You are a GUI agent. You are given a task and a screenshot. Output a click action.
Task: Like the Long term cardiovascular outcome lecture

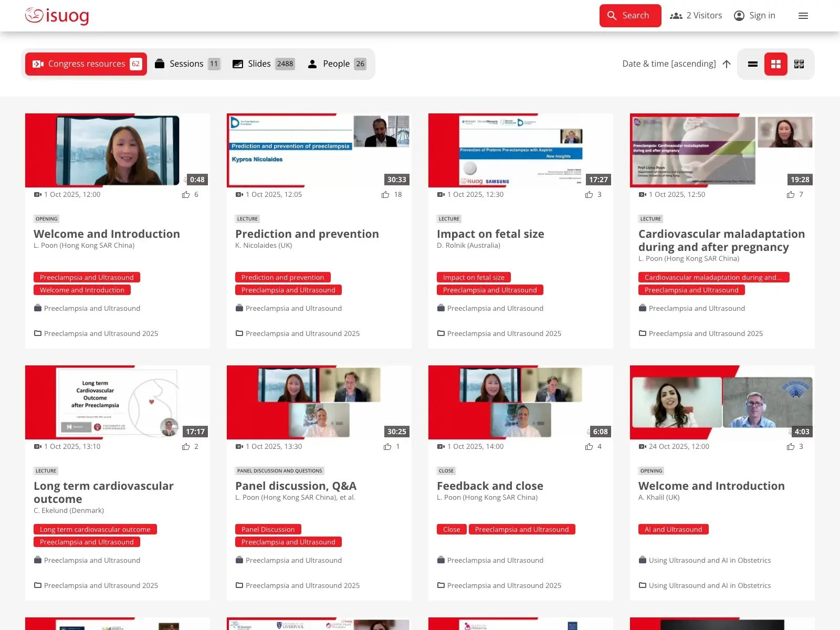point(186,447)
